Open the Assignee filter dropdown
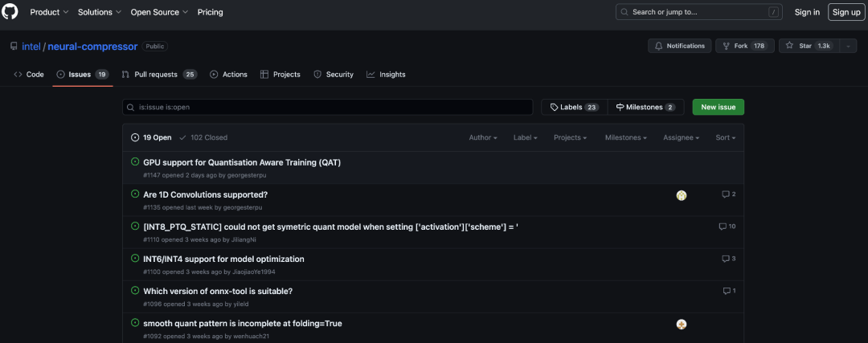The image size is (868, 343). click(681, 137)
